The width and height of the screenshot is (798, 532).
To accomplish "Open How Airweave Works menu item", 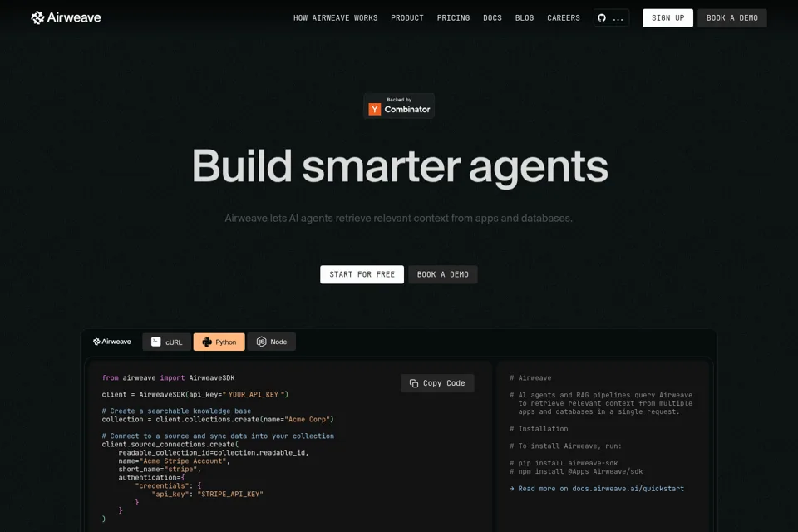I will (335, 17).
